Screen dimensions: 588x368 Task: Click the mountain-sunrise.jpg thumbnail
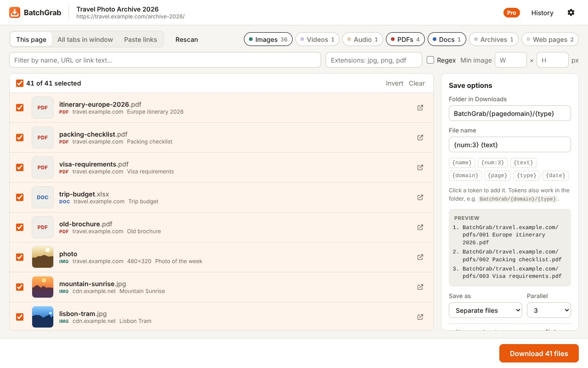(43, 287)
